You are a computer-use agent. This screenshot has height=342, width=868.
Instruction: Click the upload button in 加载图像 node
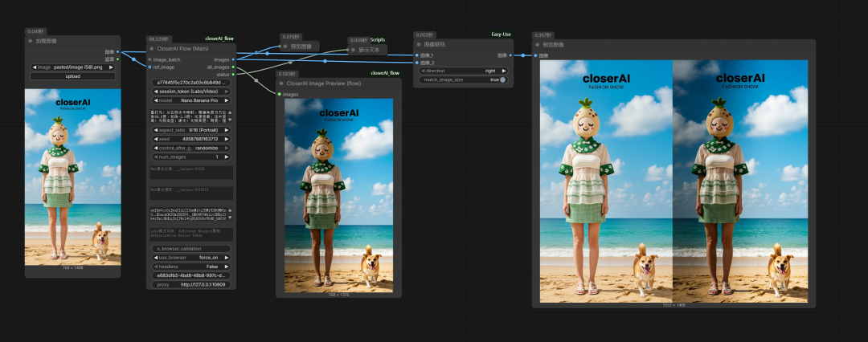pos(72,76)
